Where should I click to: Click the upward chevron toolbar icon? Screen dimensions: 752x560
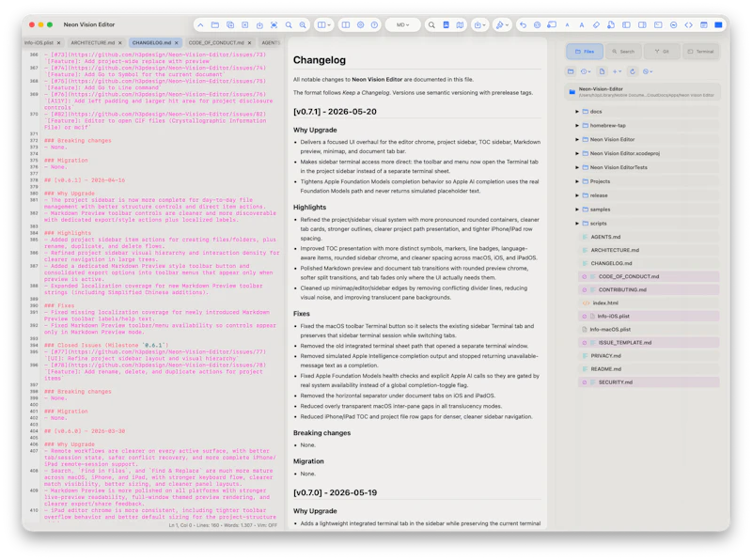tap(200, 25)
